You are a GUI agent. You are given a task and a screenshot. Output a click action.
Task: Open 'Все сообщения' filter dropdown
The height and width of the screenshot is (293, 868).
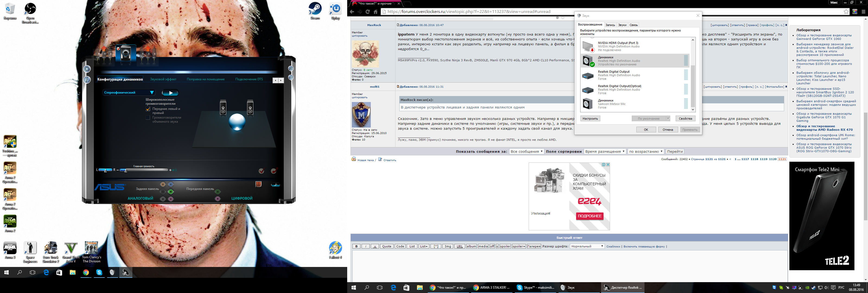coord(526,151)
